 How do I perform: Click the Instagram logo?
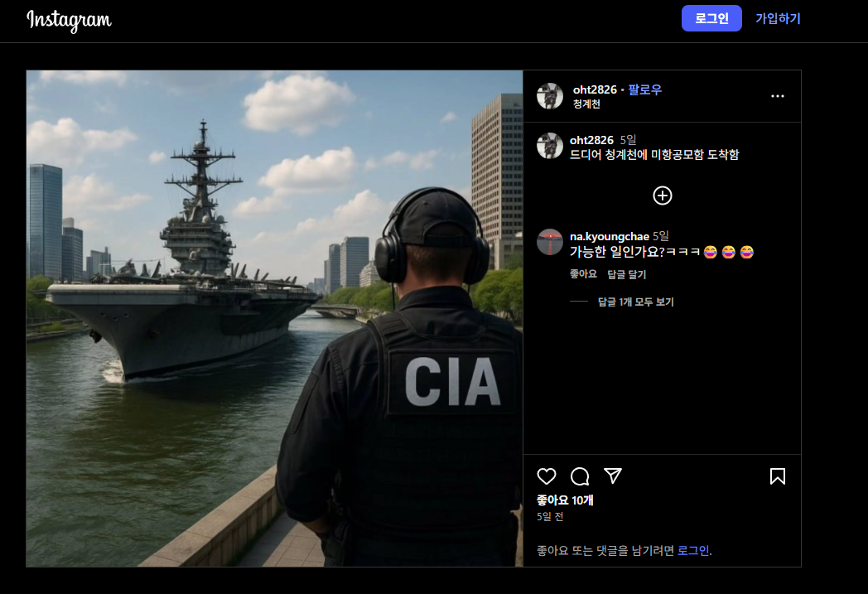coord(70,20)
